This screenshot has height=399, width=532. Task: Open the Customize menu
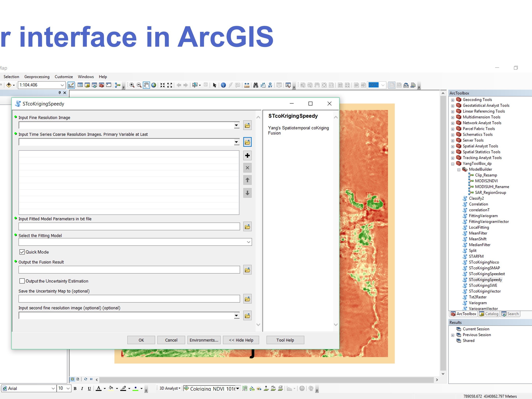64,77
